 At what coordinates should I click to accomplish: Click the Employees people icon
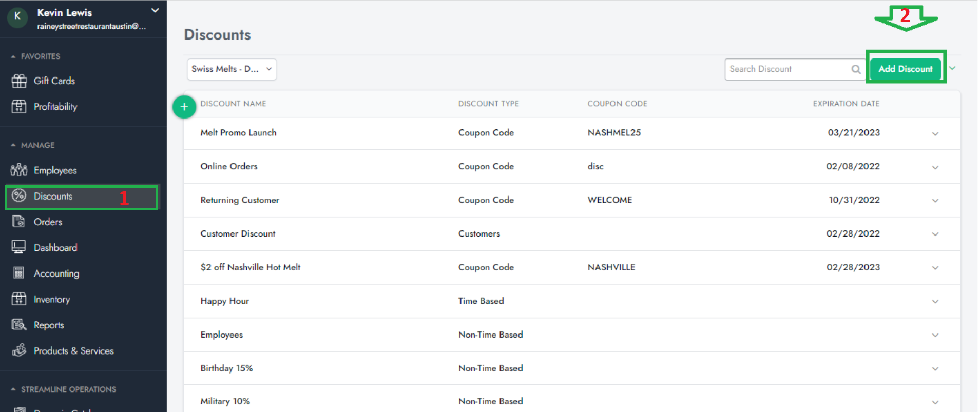coord(19,170)
